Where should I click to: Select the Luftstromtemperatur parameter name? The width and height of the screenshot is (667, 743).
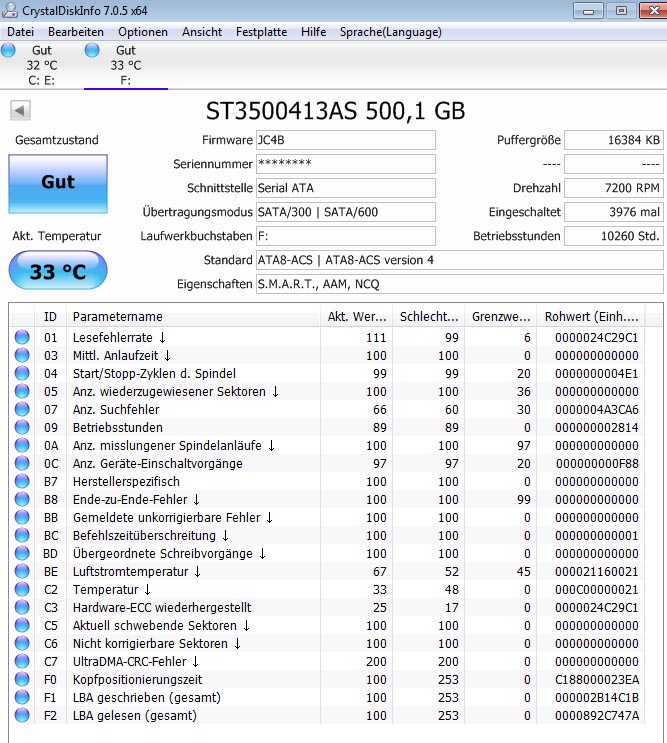point(136,571)
